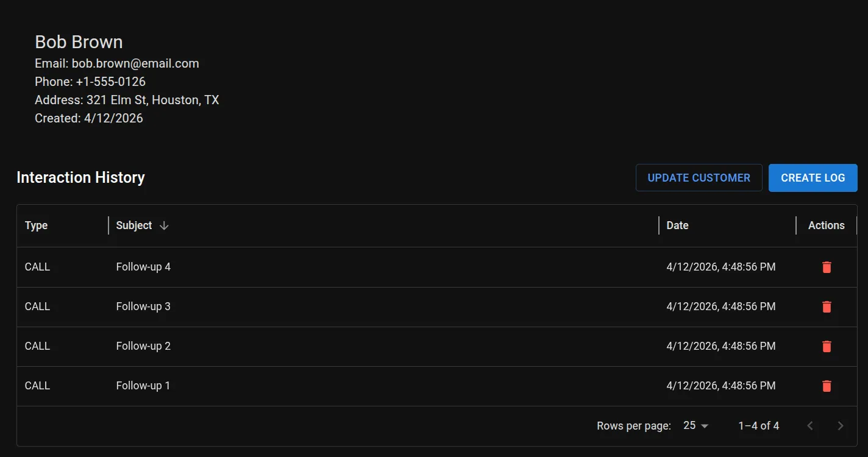Go to previous page of interactions

tap(810, 426)
